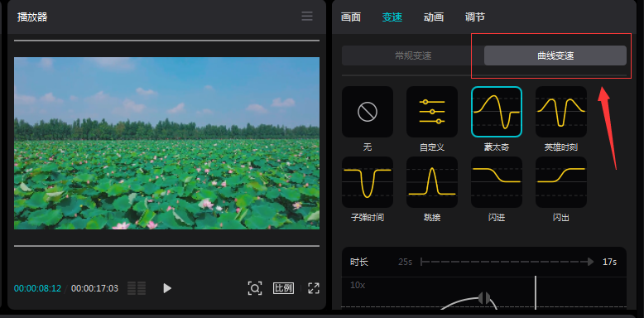Screen dimensions: 644x318
Task: Choose the 自定义 custom curve preset
Action: (431, 112)
